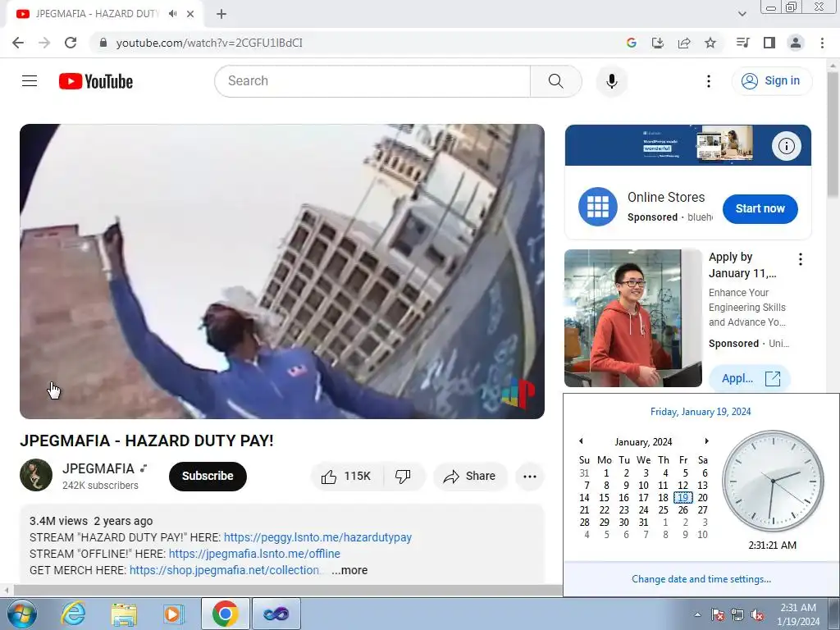Open Action Center flag icon in tray

717,614
